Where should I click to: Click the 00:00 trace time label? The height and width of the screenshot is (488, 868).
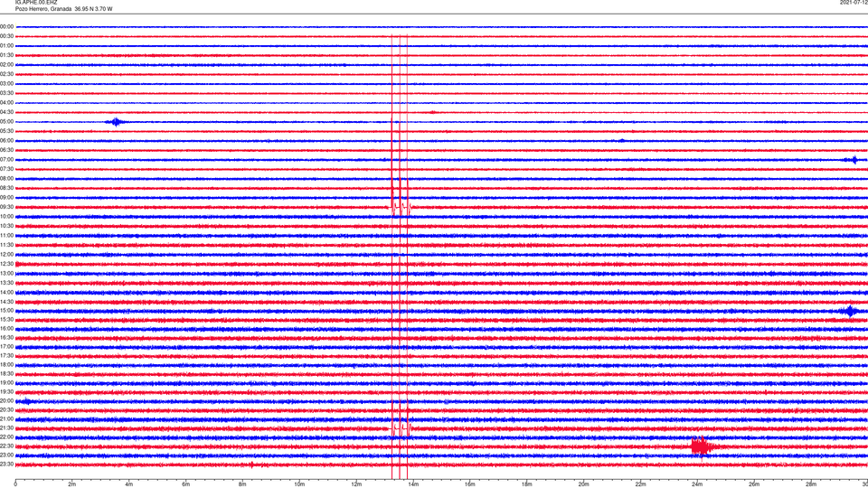[x=6, y=26]
